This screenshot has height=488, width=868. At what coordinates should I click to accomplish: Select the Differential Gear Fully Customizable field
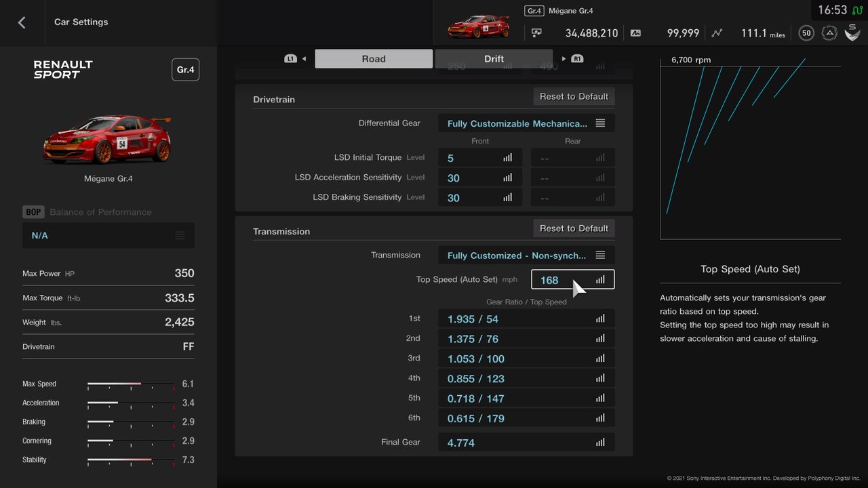[527, 123]
